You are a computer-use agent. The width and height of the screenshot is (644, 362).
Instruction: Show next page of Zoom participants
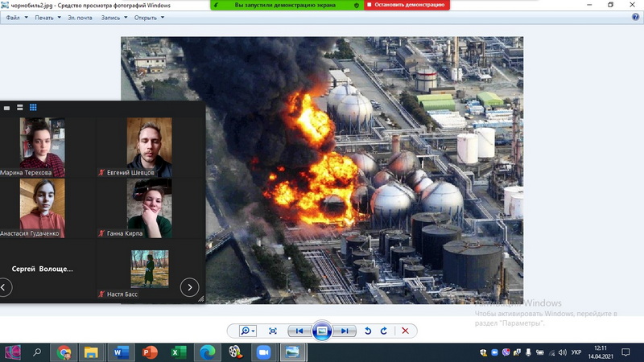[x=189, y=286]
